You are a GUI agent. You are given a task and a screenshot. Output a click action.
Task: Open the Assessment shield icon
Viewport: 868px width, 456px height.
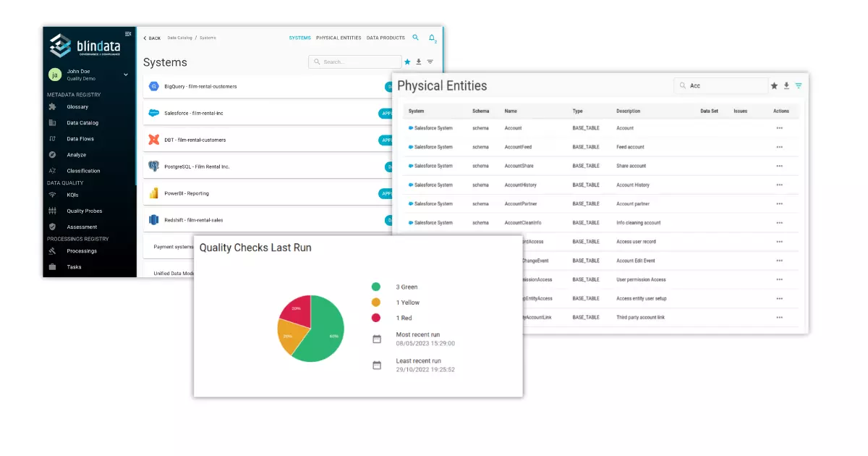[52, 227]
